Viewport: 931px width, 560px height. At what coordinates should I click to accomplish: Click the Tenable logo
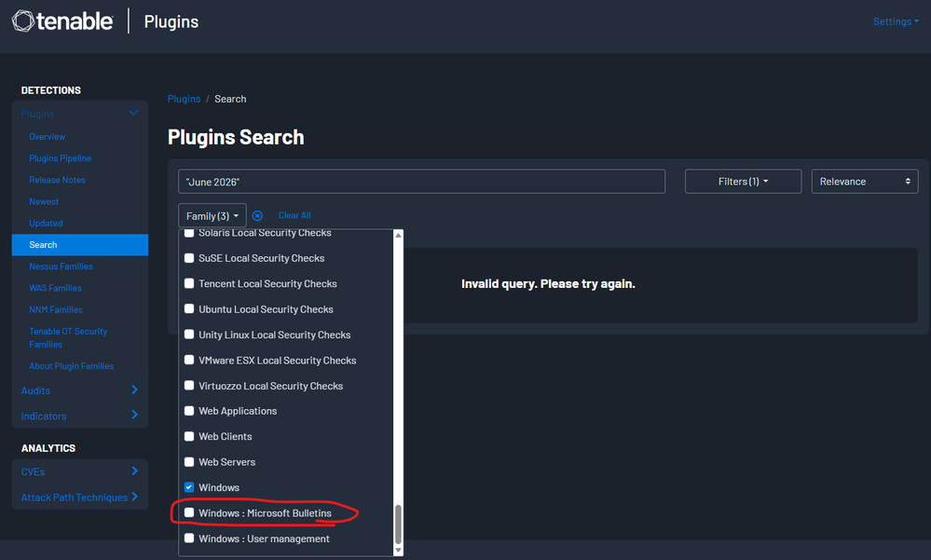coord(62,21)
